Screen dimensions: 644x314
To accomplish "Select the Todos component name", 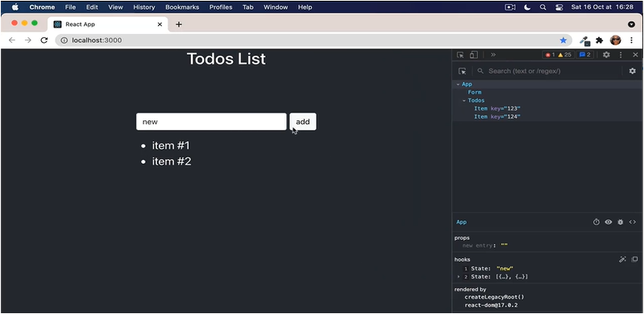I will [x=476, y=100].
